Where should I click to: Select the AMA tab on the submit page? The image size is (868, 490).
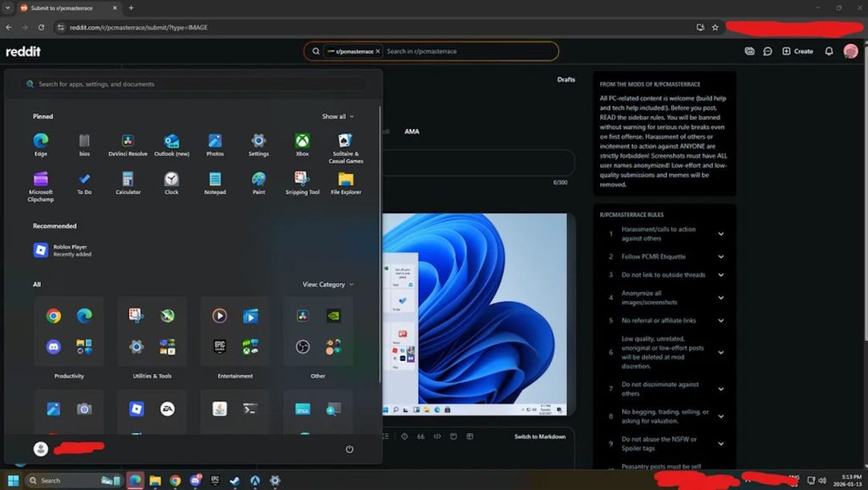(x=415, y=131)
